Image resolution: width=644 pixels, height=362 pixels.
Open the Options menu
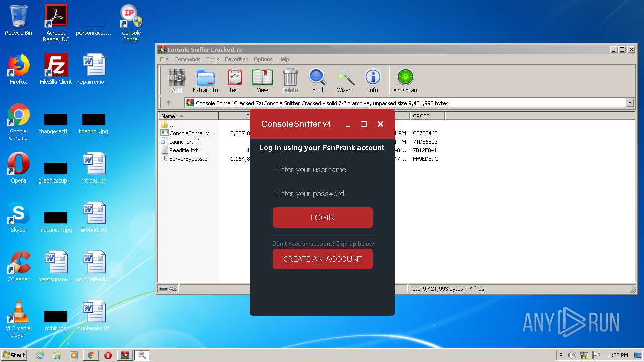point(263,59)
